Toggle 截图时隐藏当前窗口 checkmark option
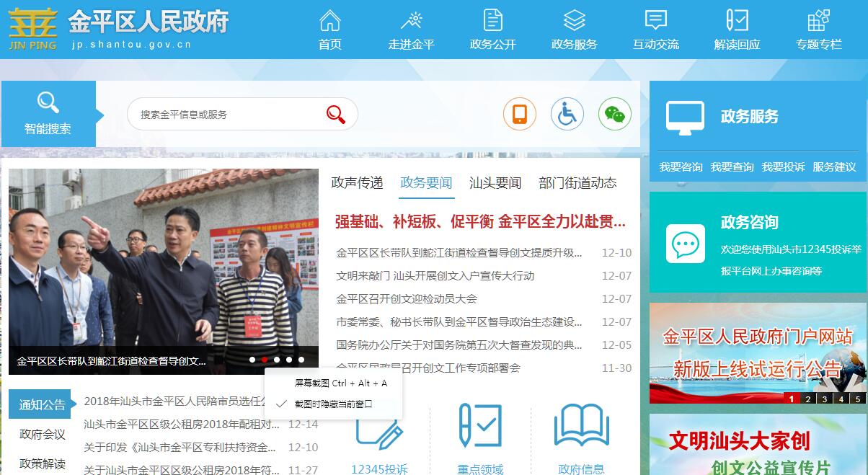Image resolution: width=868 pixels, height=475 pixels. coord(332,404)
